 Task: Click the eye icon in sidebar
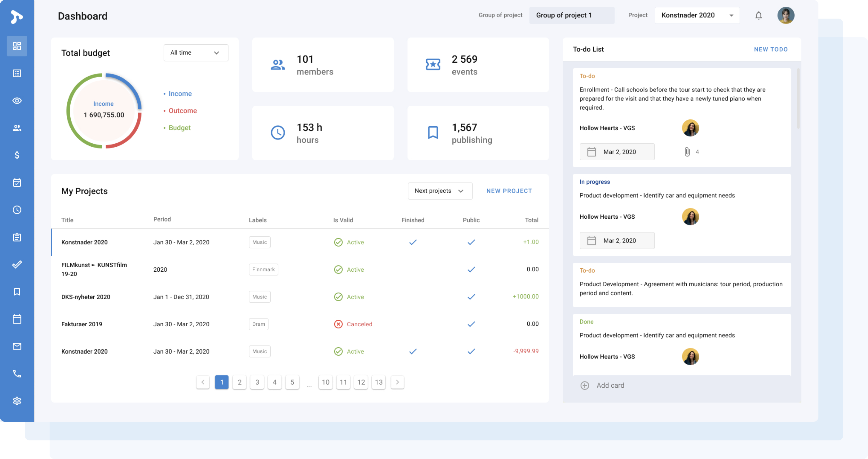coord(17,100)
